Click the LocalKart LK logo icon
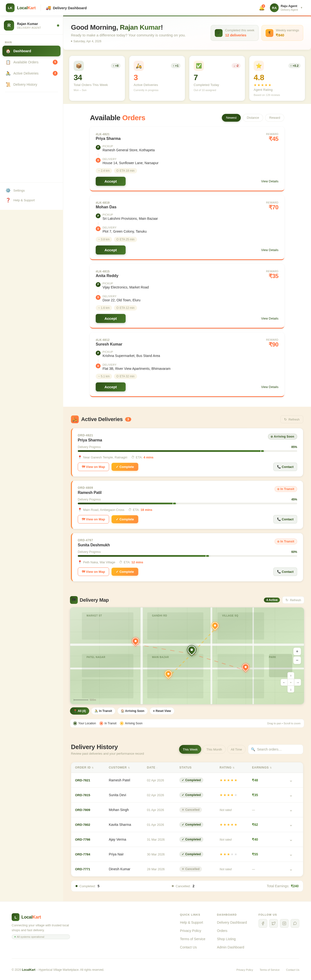Viewport: 311px width, 980px height. tap(10, 8)
